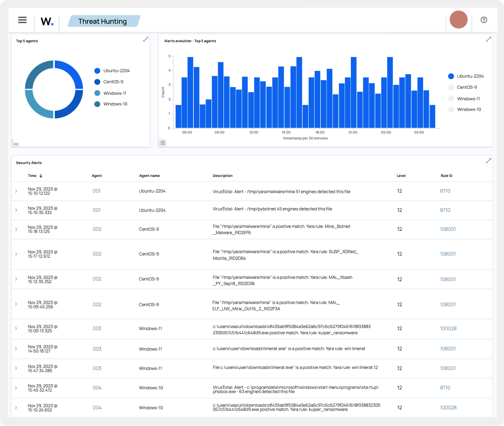Open rule 8710 details link
Screen dimensions: 504x426
pyautogui.click(x=445, y=191)
